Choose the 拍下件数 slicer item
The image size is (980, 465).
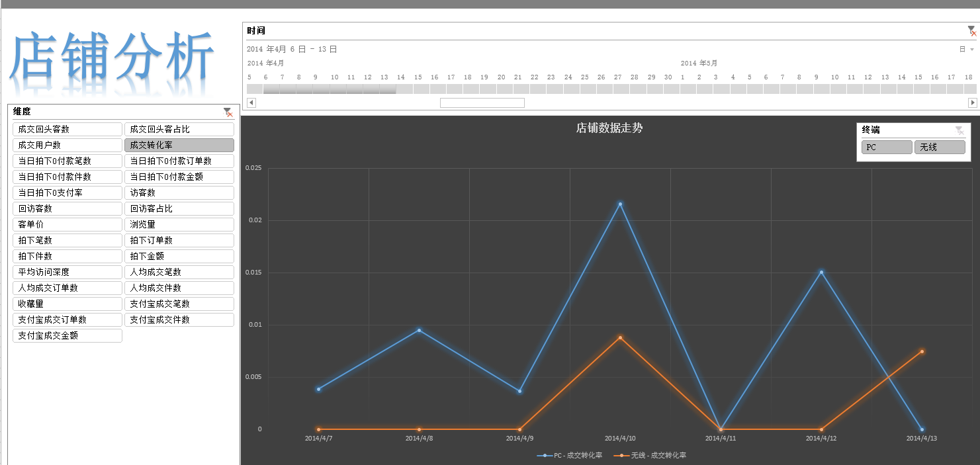[67, 257]
